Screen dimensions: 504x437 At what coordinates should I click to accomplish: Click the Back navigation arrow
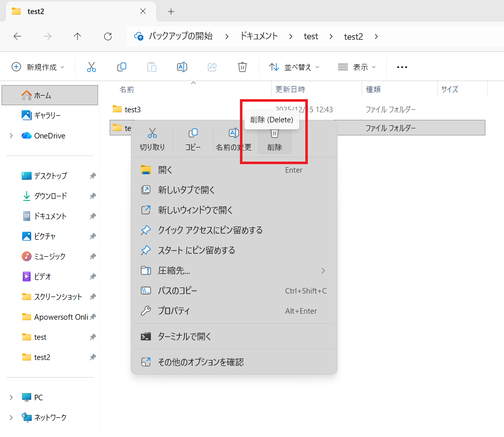pyautogui.click(x=18, y=36)
